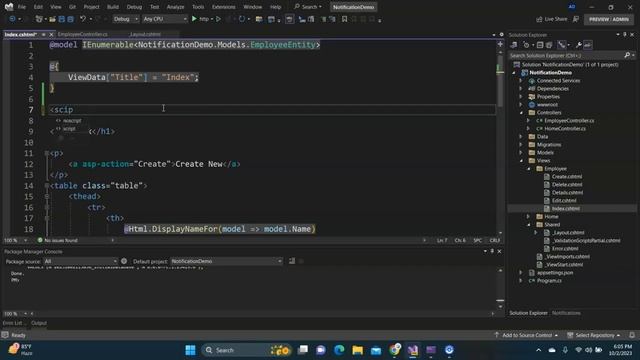Expand the Migrations folder
This screenshot has width=640, height=360.
coord(521,144)
